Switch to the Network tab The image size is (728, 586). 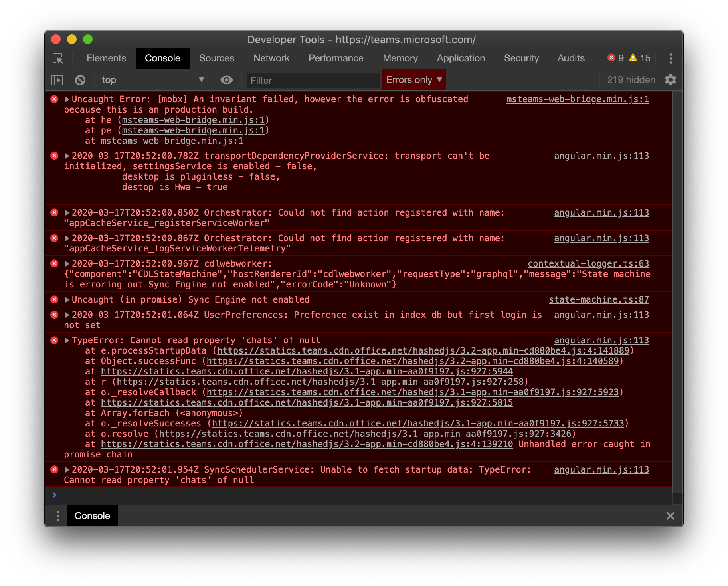click(x=271, y=58)
